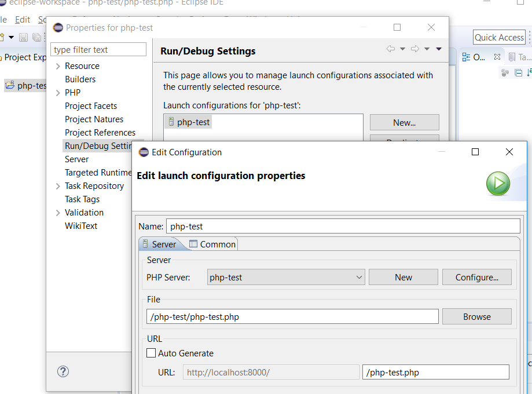
Task: Expand the PHP tree node
Action: 58,93
